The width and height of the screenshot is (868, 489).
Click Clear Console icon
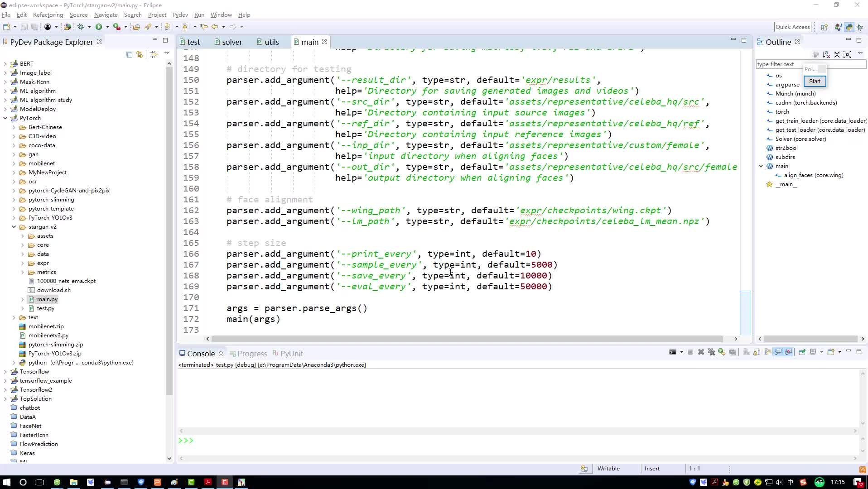coord(746,352)
